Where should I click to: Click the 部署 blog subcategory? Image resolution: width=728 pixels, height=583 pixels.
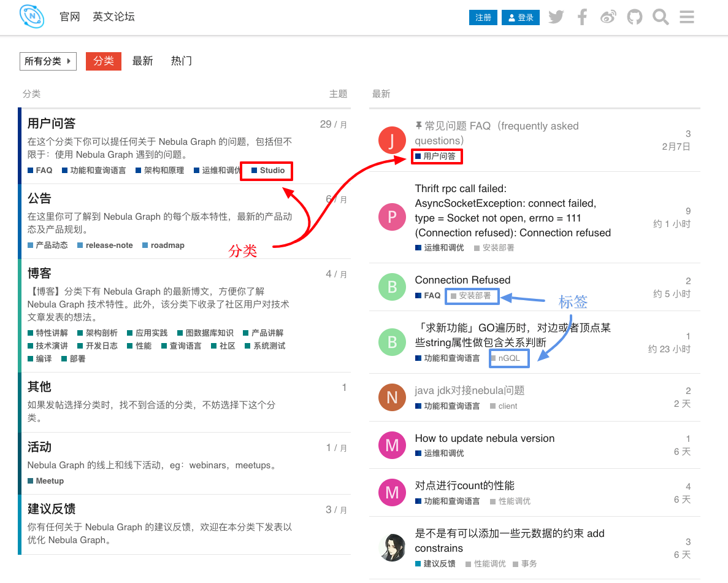click(x=74, y=359)
